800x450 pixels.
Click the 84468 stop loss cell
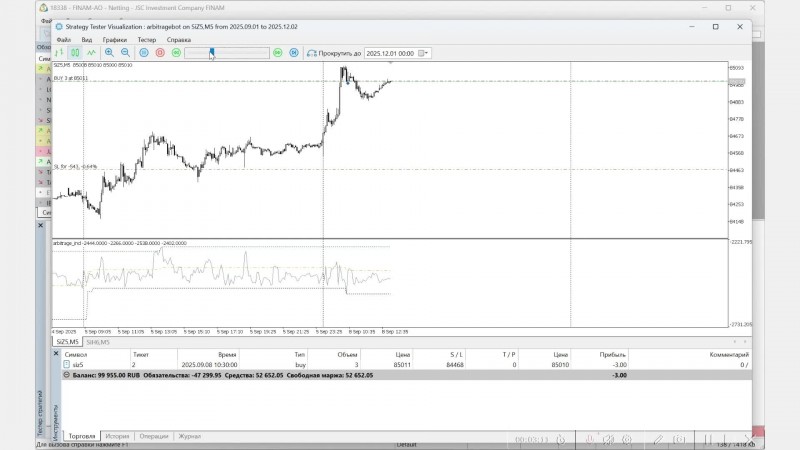[455, 365]
